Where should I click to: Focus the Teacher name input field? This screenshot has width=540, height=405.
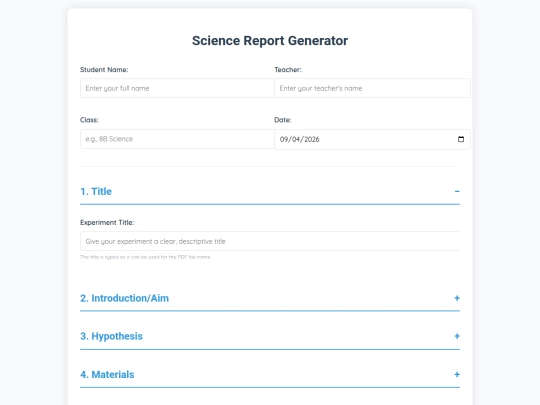tap(372, 88)
